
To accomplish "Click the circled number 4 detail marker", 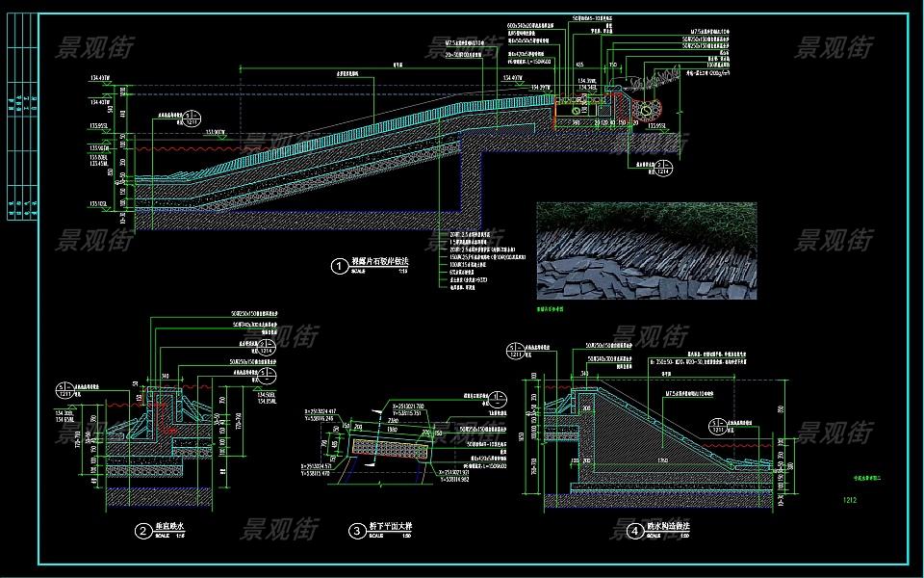I will [x=633, y=530].
